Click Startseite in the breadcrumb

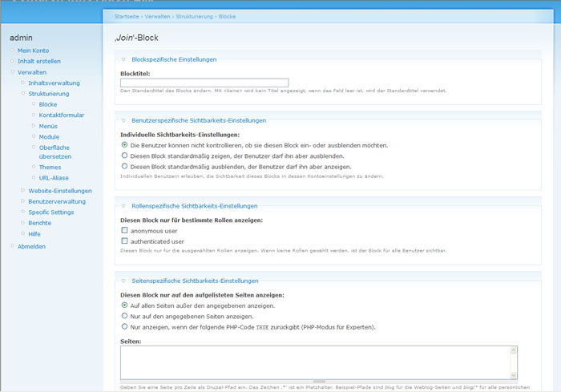pyautogui.click(x=128, y=15)
